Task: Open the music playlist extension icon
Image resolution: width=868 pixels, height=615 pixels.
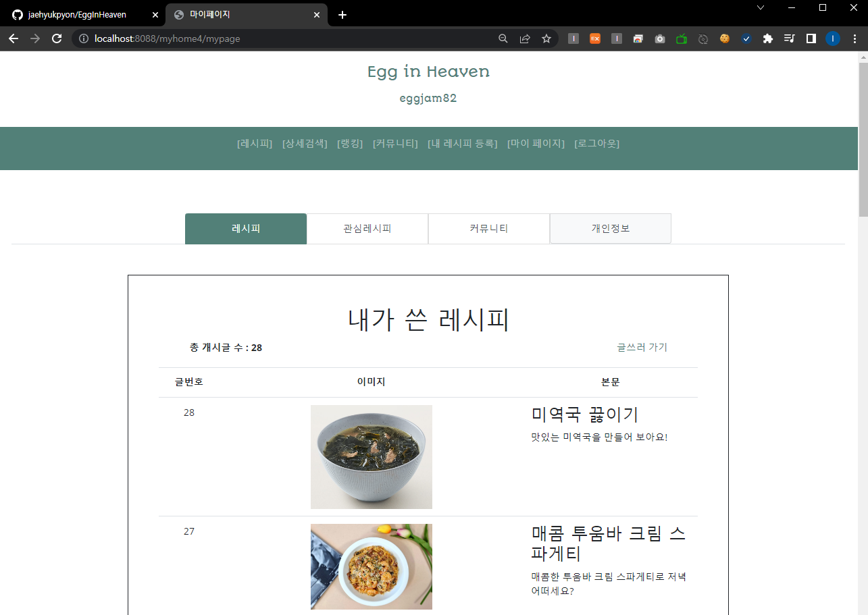Action: (789, 38)
